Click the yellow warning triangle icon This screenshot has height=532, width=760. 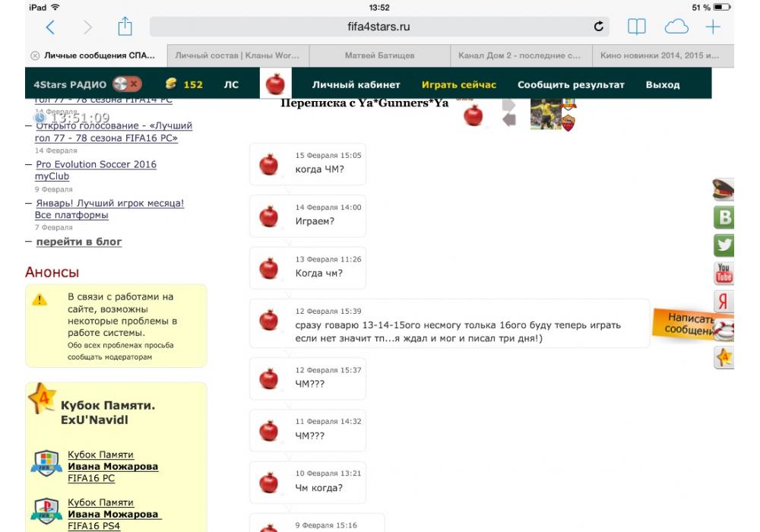click(x=40, y=300)
